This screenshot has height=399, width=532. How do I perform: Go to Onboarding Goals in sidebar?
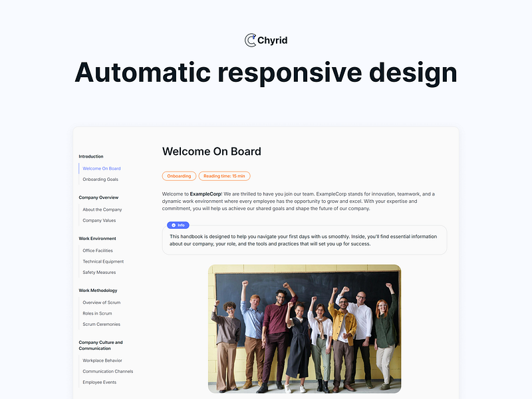click(100, 180)
